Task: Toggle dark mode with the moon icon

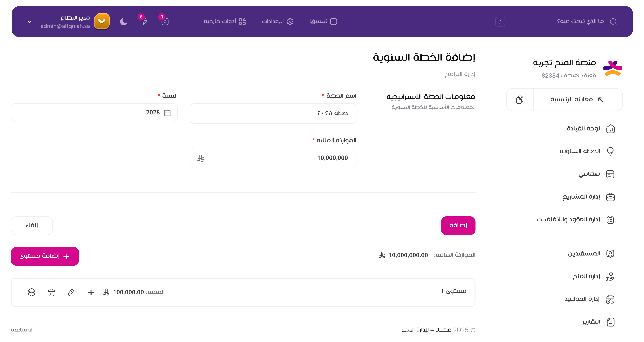Action: 123,22
